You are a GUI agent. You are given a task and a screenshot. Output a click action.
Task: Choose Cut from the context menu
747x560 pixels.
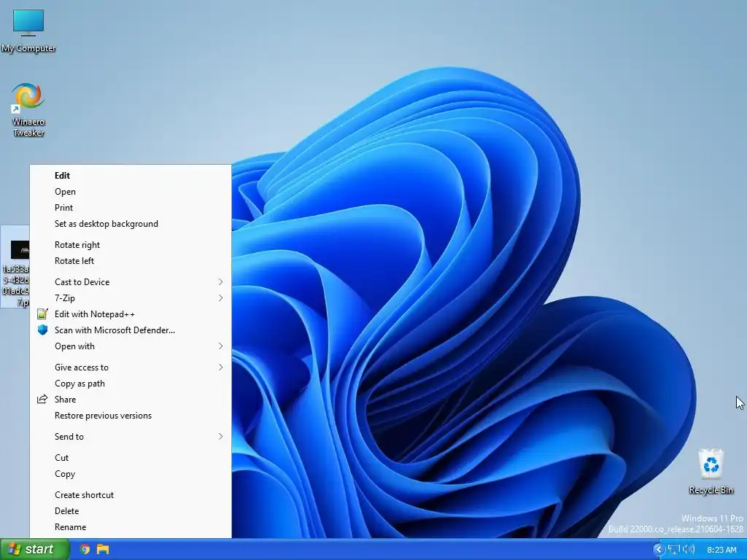click(x=131, y=458)
